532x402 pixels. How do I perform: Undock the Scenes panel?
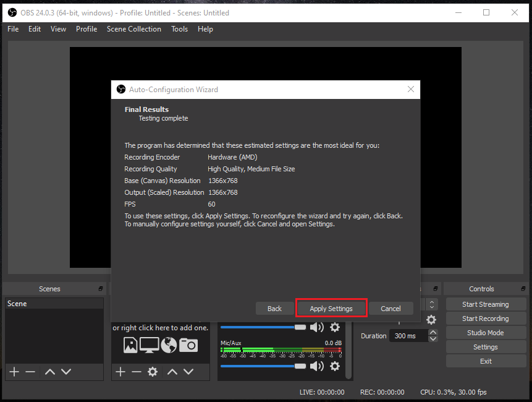tap(101, 289)
